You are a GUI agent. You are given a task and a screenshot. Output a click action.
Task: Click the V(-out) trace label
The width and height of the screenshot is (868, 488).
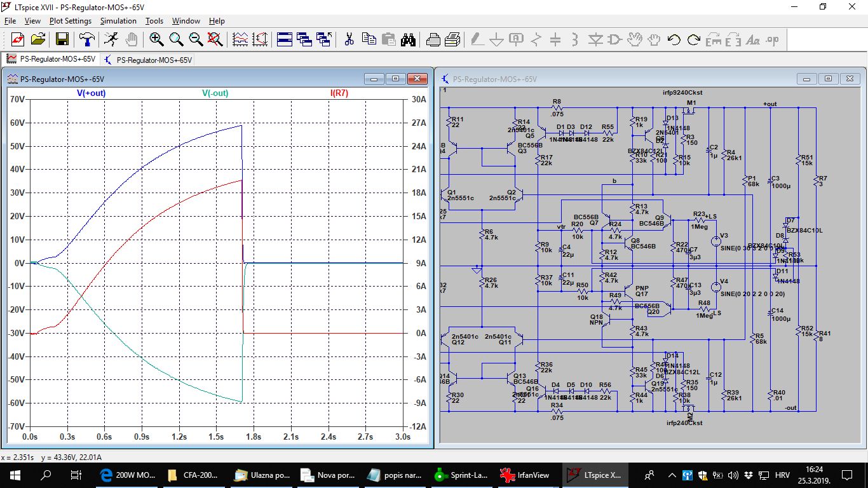tap(215, 93)
